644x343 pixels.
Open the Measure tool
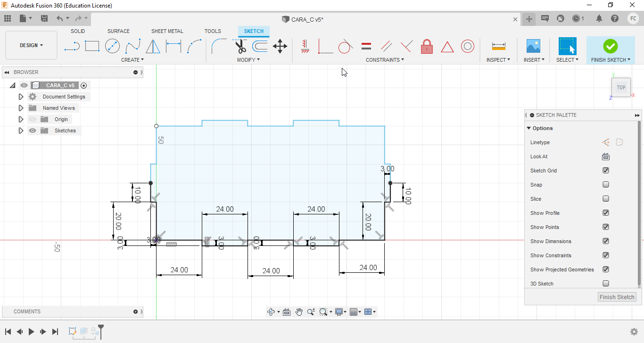[498, 46]
